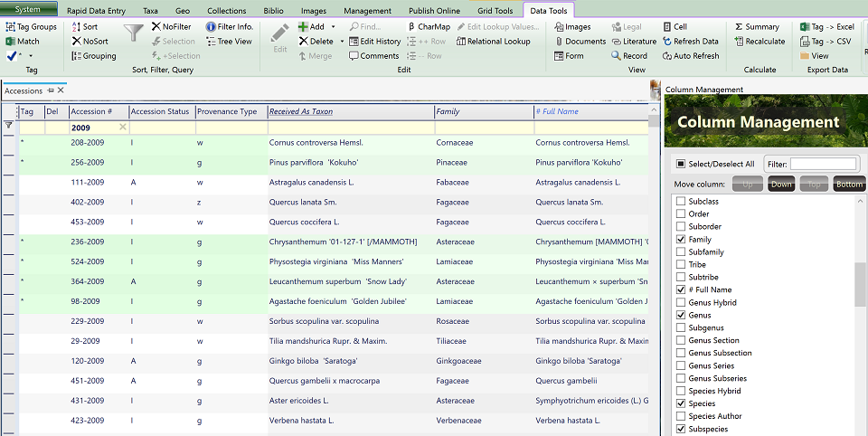Screen dimensions: 868x436
Task: Check the Subfamily column checkbox
Action: [681, 251]
